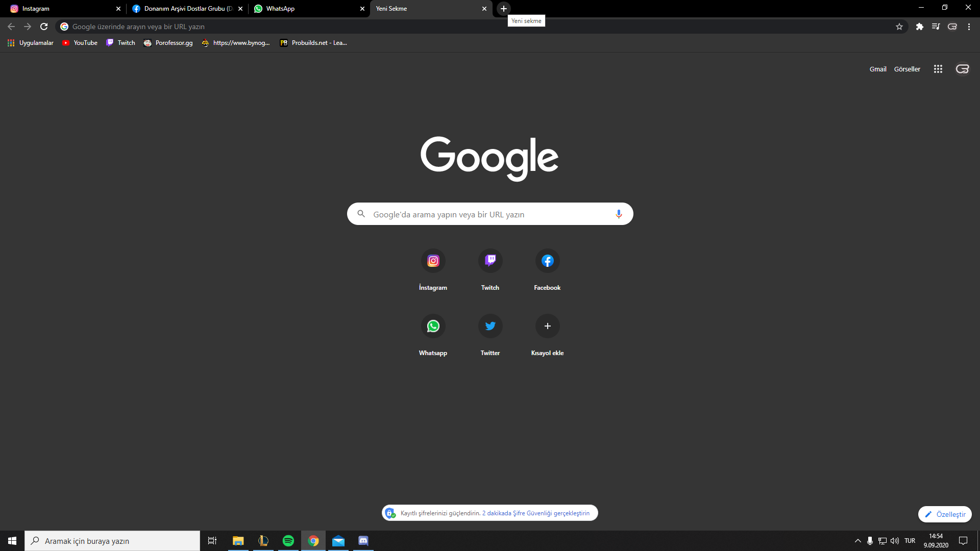
Task: Close the Donanım Arşivi Facebook tab
Action: pos(240,9)
